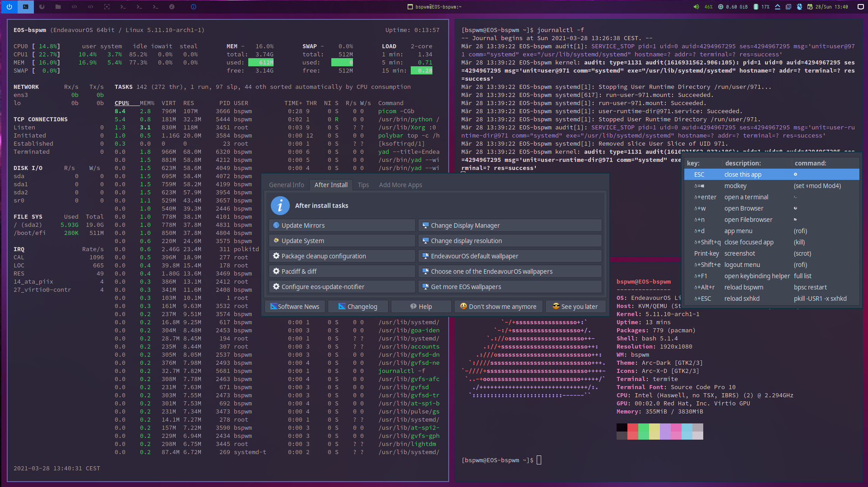
Task: Switch to the General Info tab
Action: (286, 185)
